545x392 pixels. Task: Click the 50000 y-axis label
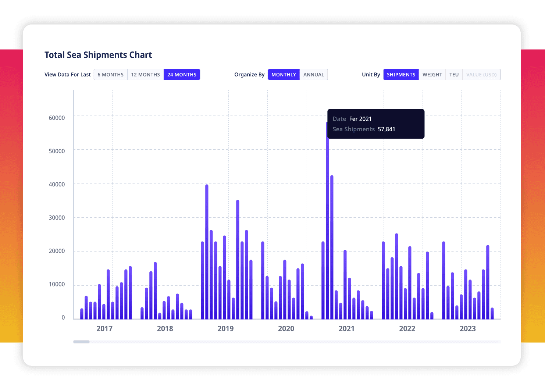57,151
